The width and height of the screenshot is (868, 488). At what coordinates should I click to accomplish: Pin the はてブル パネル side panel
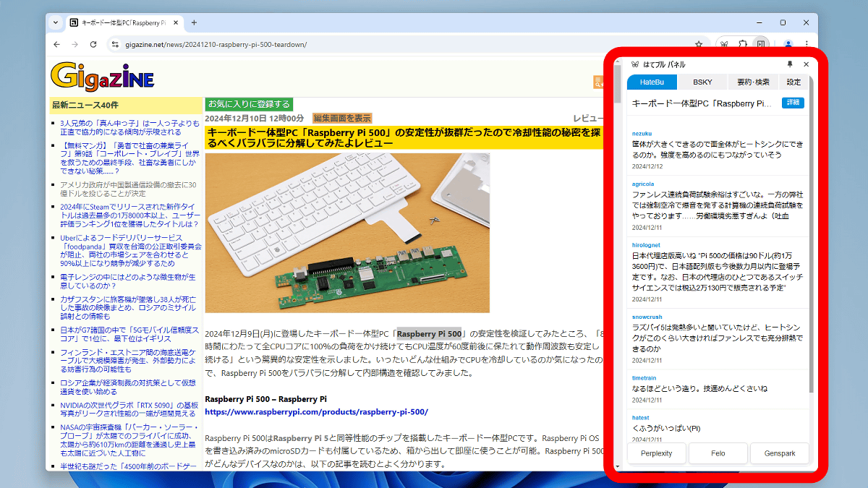point(790,64)
